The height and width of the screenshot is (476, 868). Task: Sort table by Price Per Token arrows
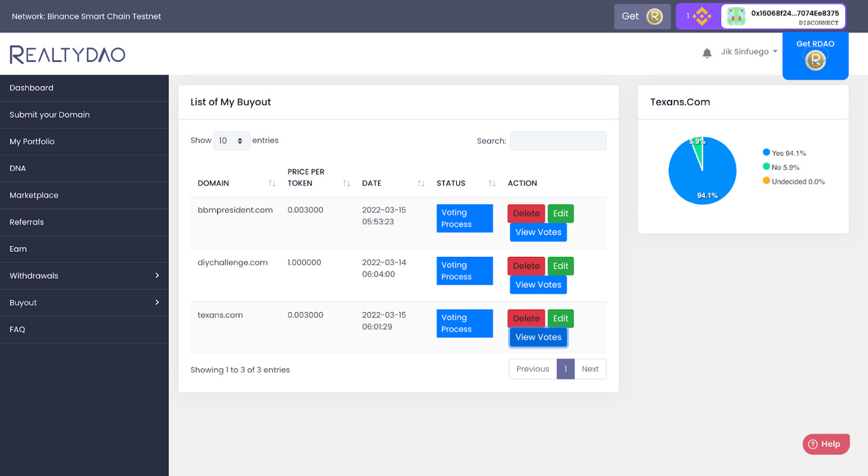[x=347, y=183]
